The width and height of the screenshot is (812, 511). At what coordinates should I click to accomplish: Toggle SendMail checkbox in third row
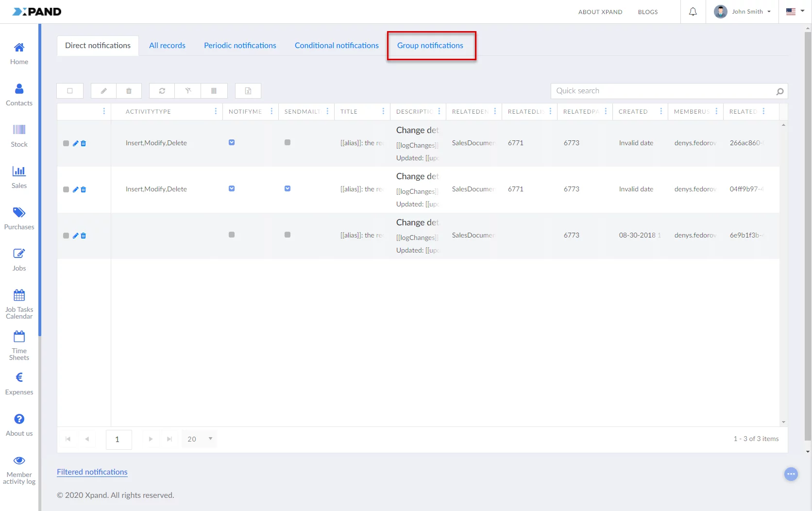(x=288, y=235)
